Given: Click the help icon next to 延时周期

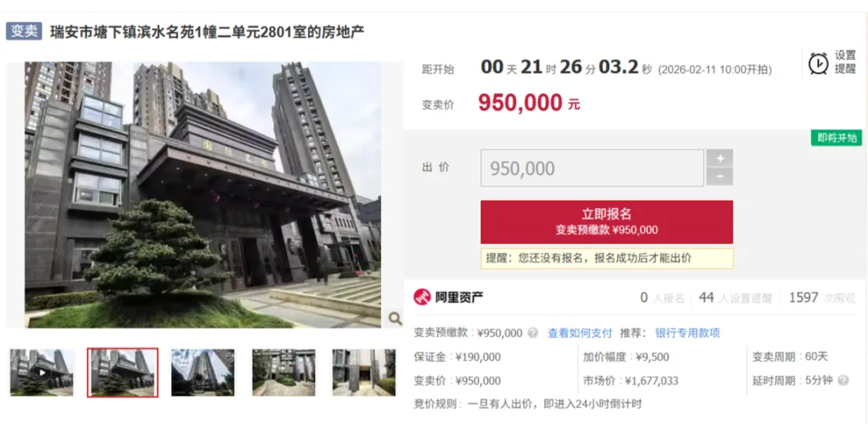Looking at the screenshot, I should coord(843,381).
